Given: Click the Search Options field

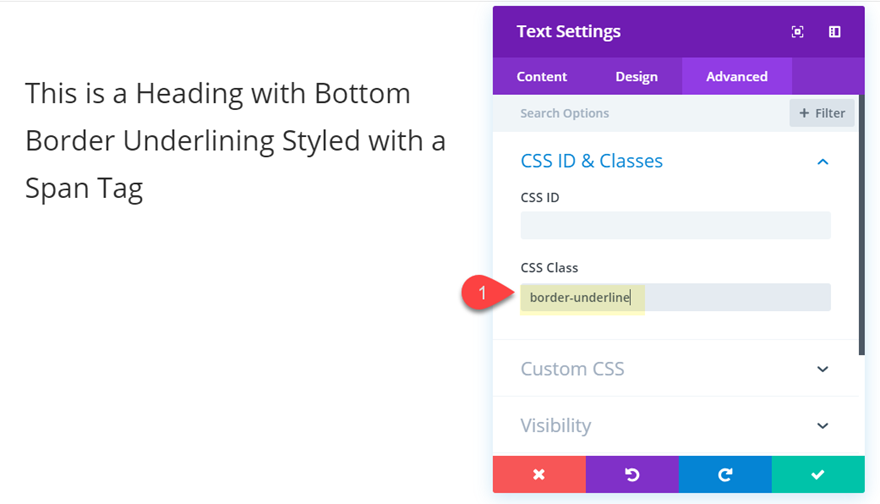Looking at the screenshot, I should [650, 114].
